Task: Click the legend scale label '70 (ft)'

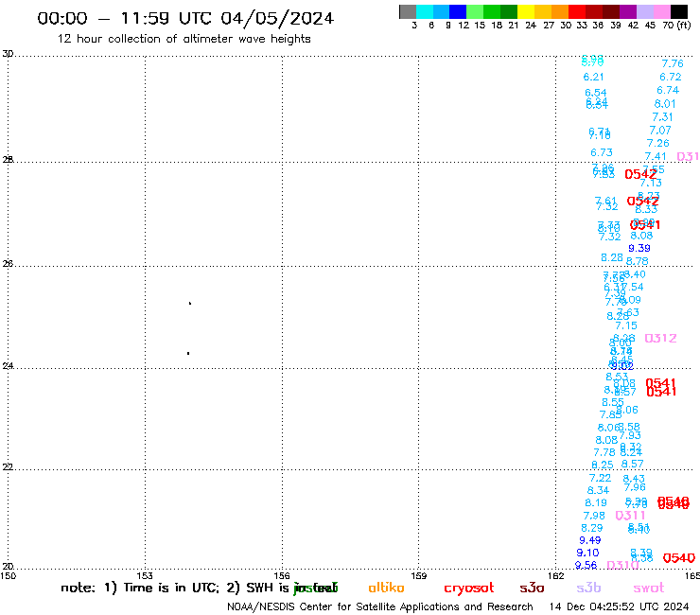Action: pos(676,25)
